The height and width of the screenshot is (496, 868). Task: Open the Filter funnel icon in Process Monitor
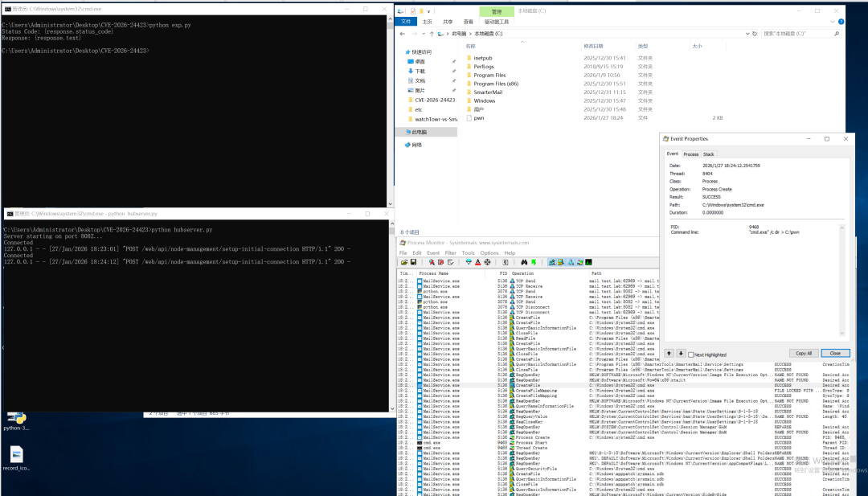(x=469, y=262)
